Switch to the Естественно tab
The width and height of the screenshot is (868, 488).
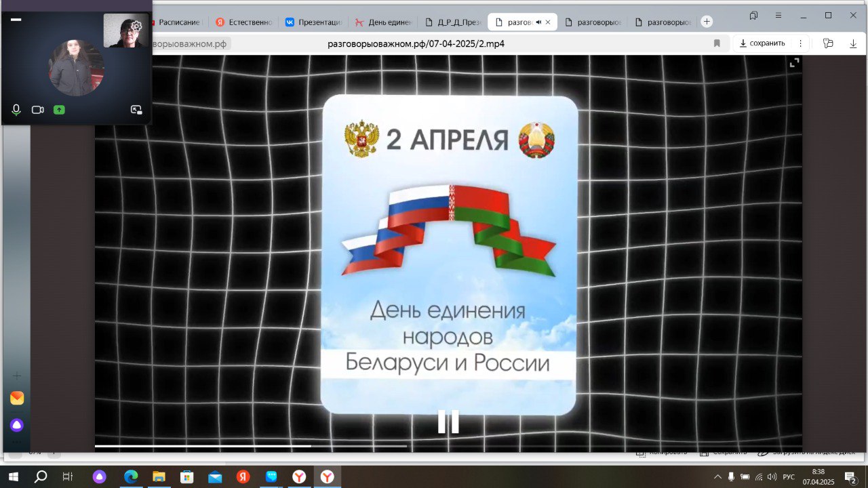coord(244,22)
